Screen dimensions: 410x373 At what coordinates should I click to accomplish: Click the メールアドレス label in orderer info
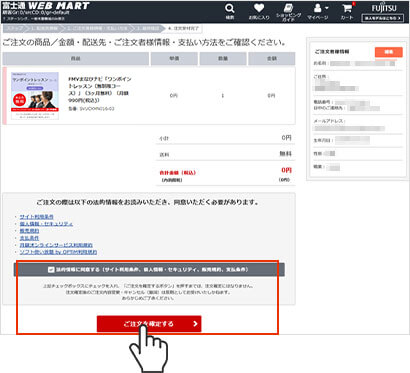pyautogui.click(x=329, y=121)
